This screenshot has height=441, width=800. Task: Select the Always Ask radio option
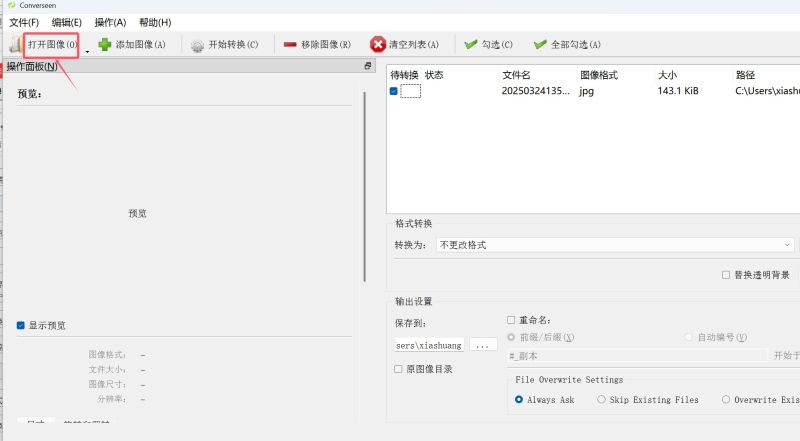tap(519, 400)
